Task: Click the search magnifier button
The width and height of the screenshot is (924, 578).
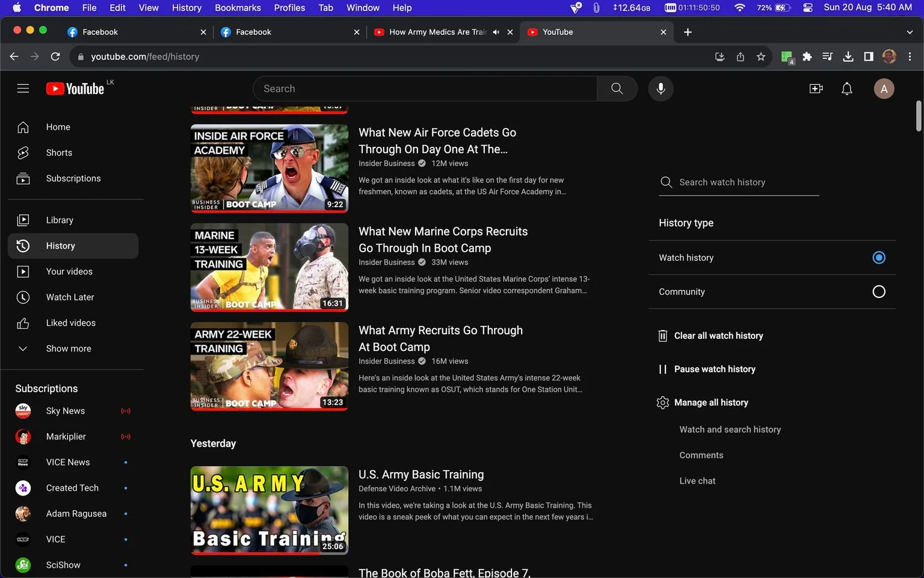Action: click(617, 89)
